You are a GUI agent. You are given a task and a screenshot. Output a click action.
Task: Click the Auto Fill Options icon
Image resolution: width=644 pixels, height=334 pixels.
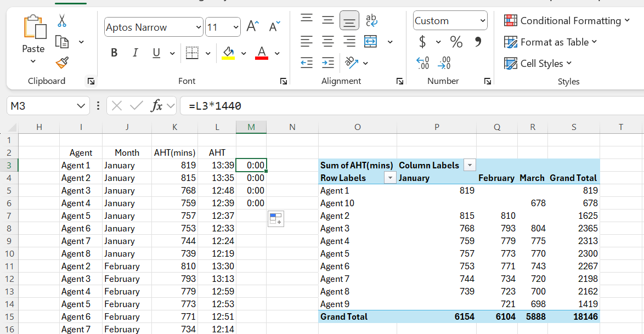[x=275, y=219]
